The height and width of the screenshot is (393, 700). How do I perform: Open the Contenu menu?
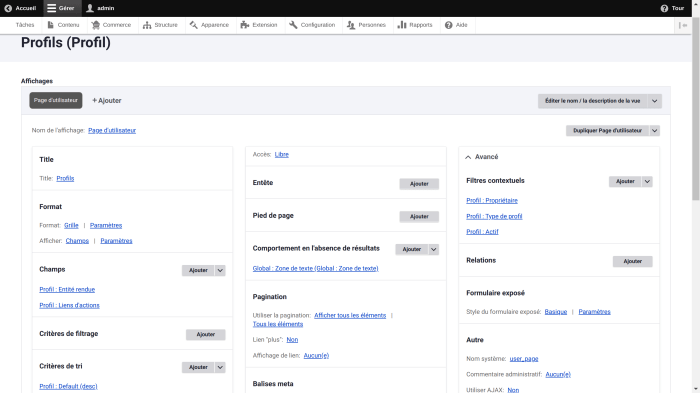63,25
